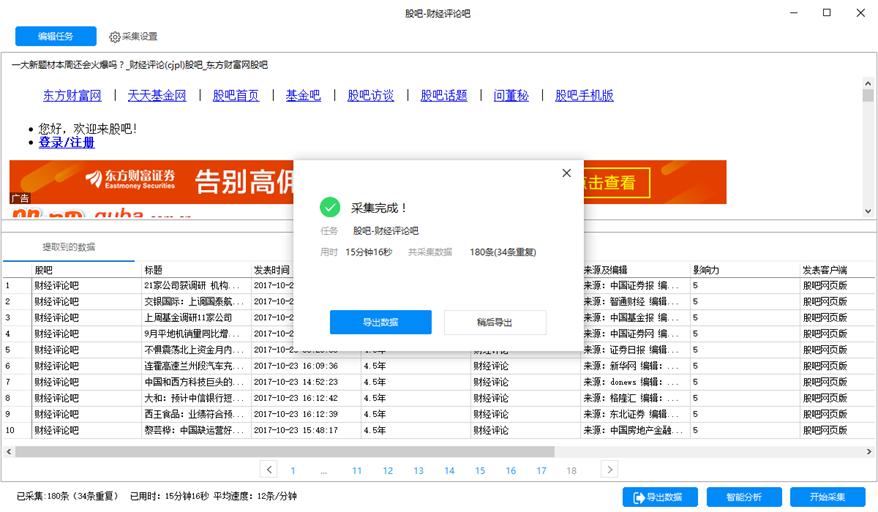Click the 编辑任务 button

pos(55,36)
